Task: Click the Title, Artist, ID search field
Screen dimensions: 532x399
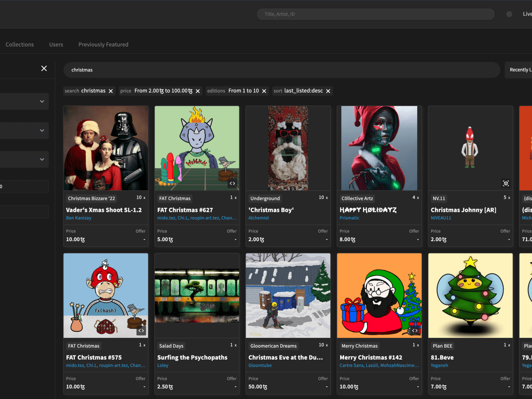Action: pos(376,14)
